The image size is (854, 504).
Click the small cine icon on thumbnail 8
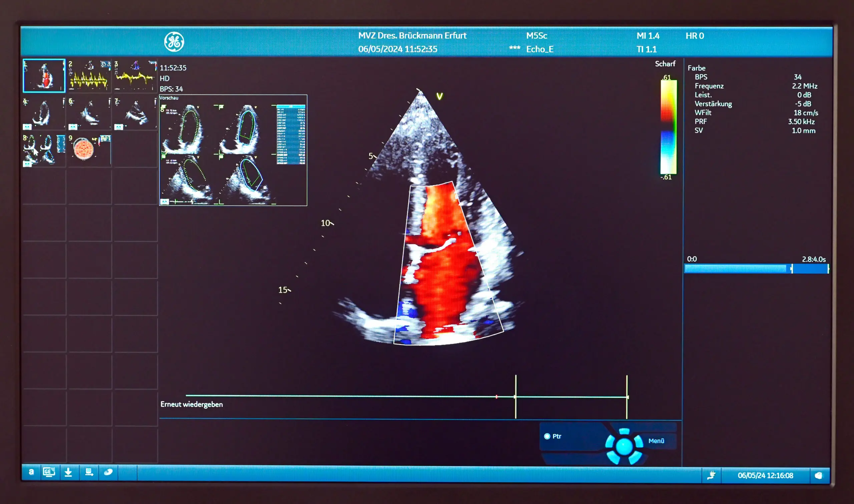tap(27, 164)
